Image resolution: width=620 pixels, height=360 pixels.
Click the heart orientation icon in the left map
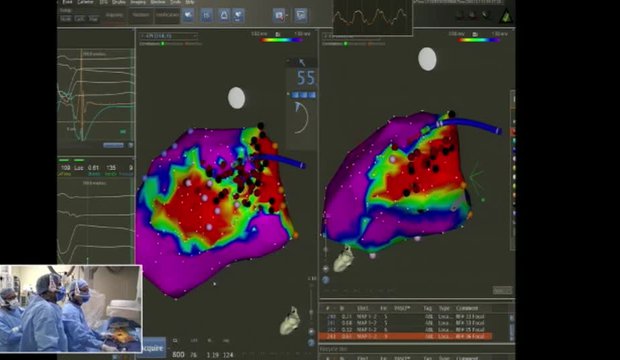pos(290,320)
